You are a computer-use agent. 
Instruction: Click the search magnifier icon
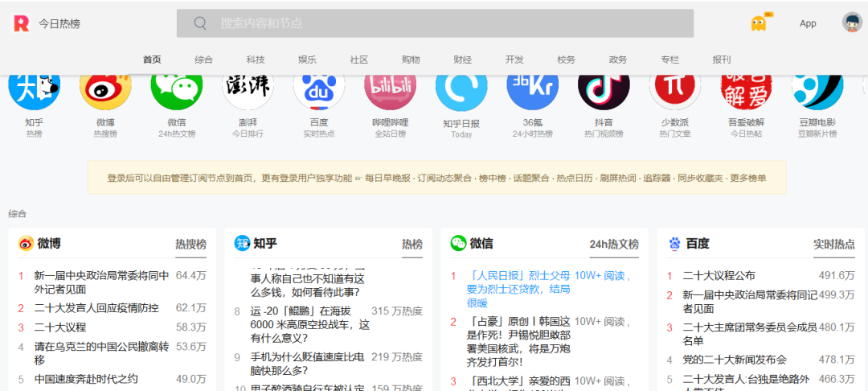pos(200,23)
